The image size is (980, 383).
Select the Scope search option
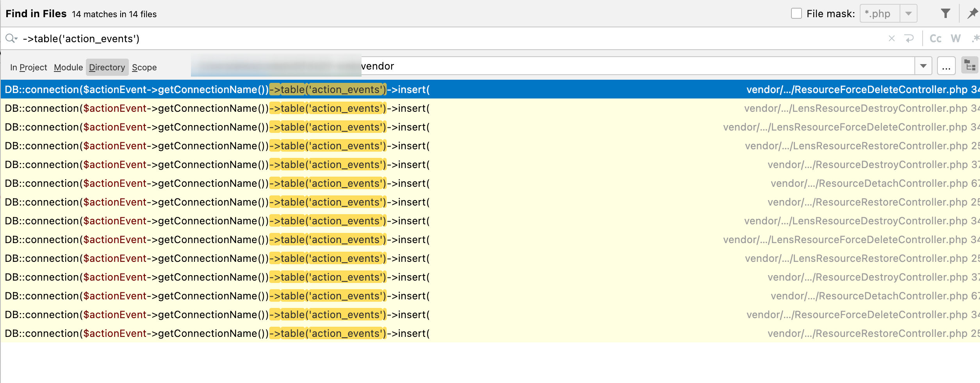(144, 67)
